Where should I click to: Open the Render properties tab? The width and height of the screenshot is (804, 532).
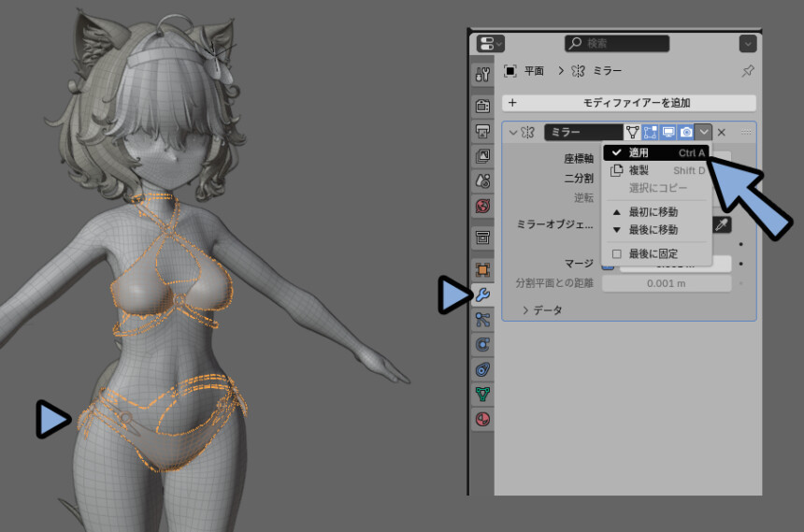point(482,106)
